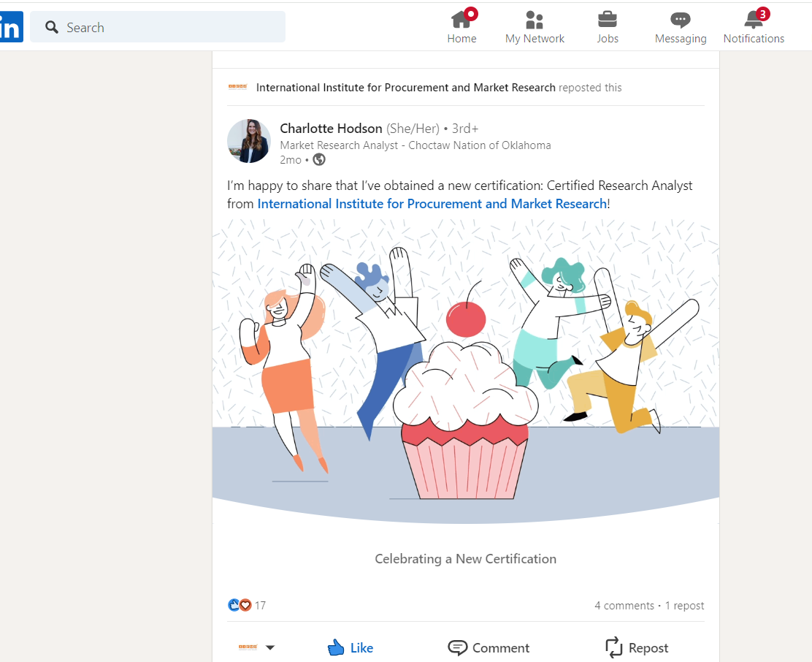The image size is (812, 662).
Task: Focus the Search input field
Action: [158, 27]
